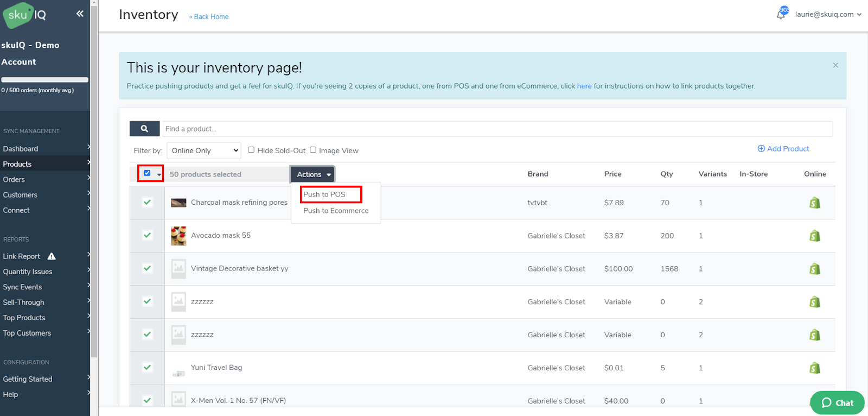Screen dimensions: 868x416
Task: Enable the Hide Sold-Out checkbox
Action: (x=251, y=150)
